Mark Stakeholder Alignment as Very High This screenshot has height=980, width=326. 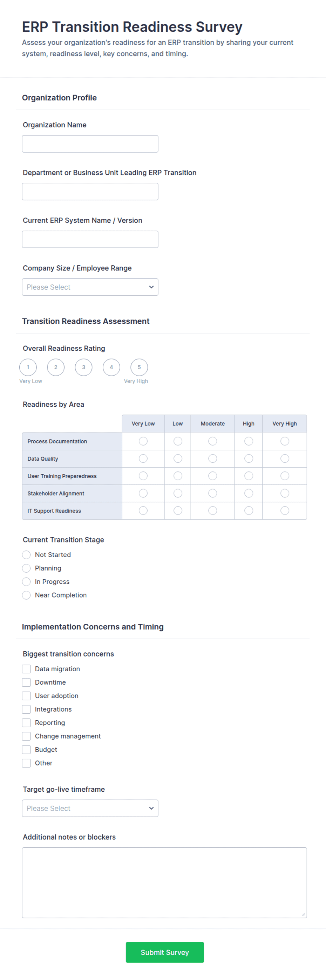coord(285,493)
